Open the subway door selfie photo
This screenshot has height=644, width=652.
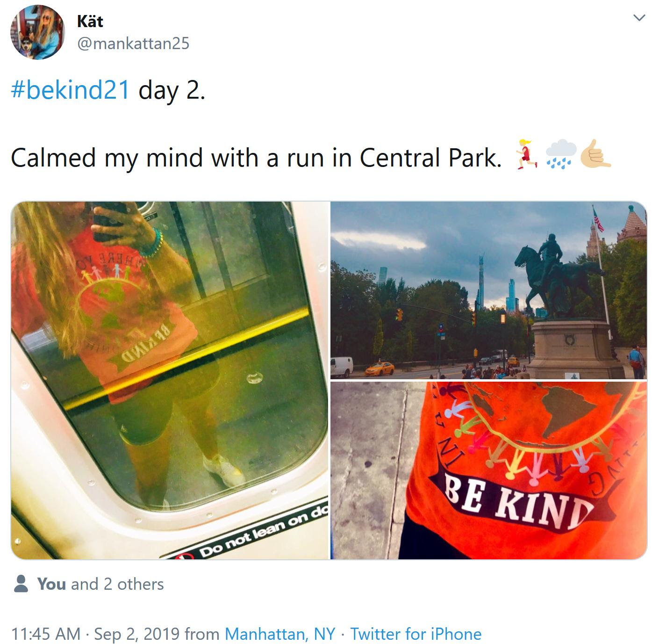pos(170,380)
